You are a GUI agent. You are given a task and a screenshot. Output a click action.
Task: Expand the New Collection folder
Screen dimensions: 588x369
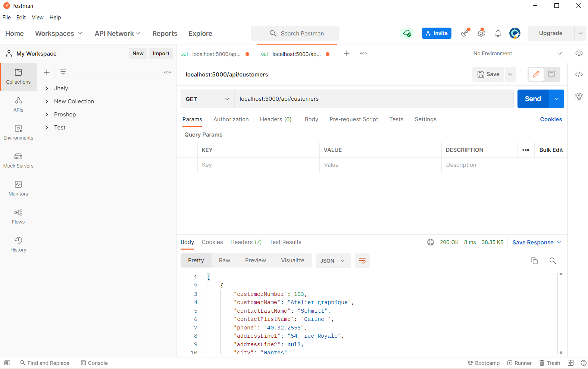tap(47, 101)
